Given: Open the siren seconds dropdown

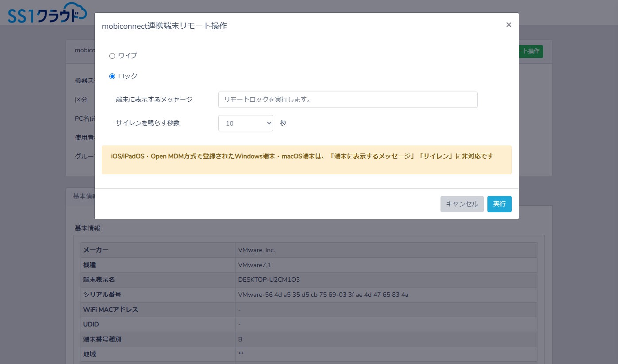Looking at the screenshot, I should pyautogui.click(x=245, y=123).
